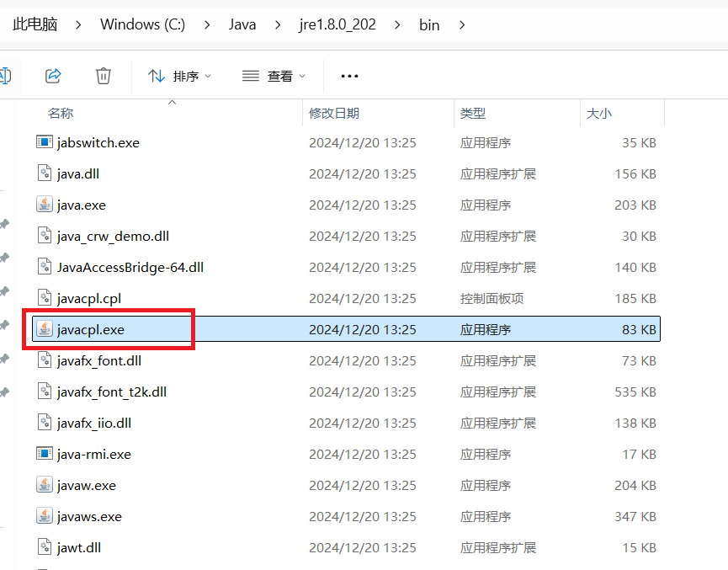The image size is (728, 570).
Task: Click the jawt.dll file icon
Action: tap(44, 546)
